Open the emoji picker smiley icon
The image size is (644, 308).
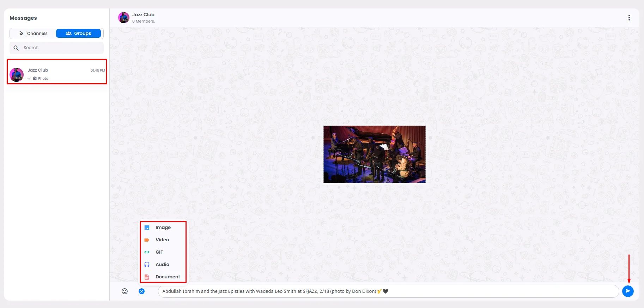(x=124, y=291)
